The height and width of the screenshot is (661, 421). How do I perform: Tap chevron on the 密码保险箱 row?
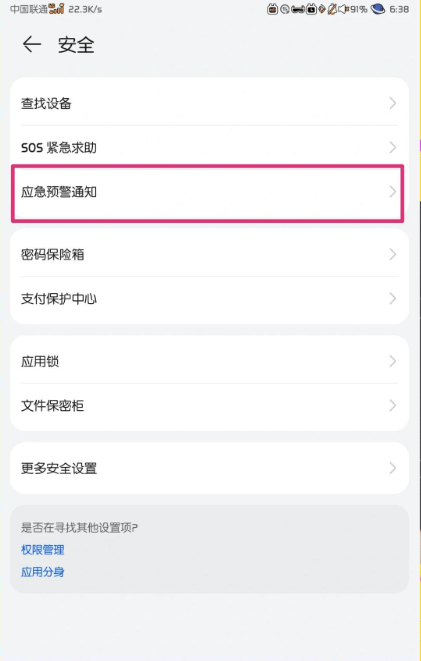point(393,254)
